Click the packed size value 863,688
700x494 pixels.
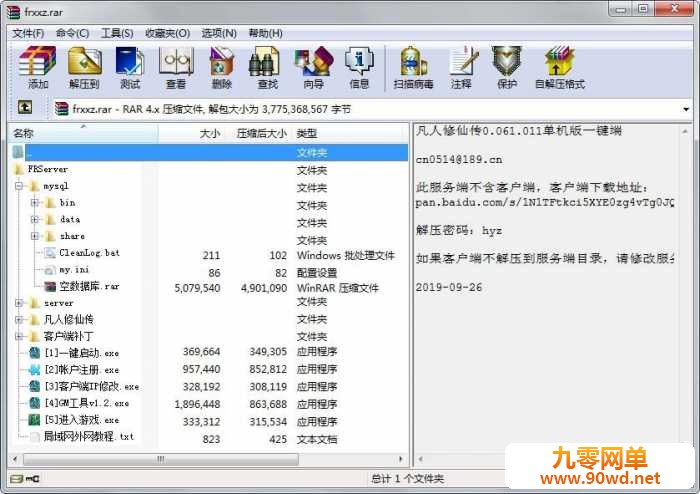(x=268, y=404)
